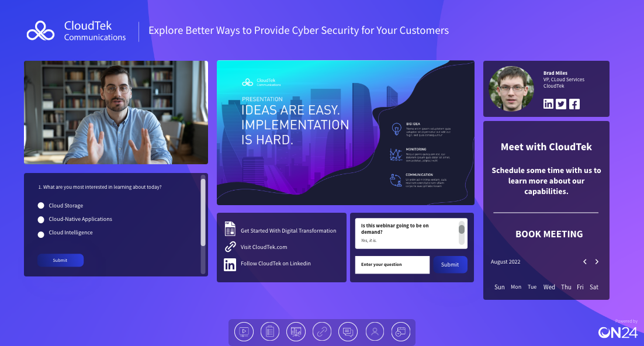This screenshot has width=644, height=346.
Task: Select the Cloud-Native Applications option
Action: 41,219
